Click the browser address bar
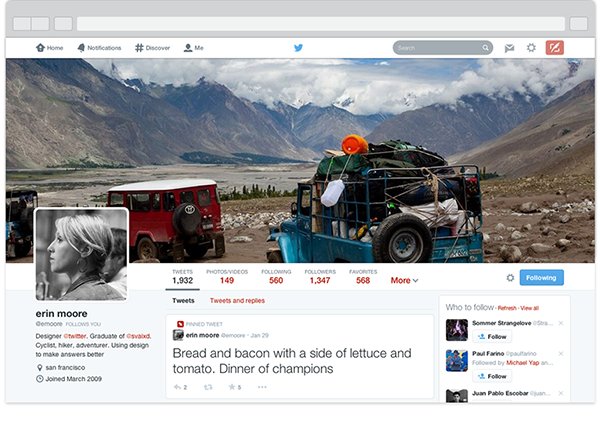This screenshot has width=600, height=423. (321, 24)
